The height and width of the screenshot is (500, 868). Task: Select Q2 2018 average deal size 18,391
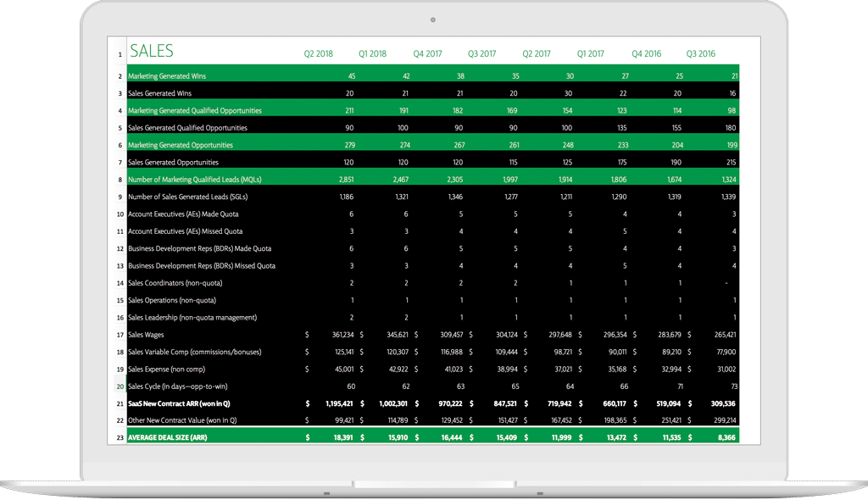click(x=343, y=437)
